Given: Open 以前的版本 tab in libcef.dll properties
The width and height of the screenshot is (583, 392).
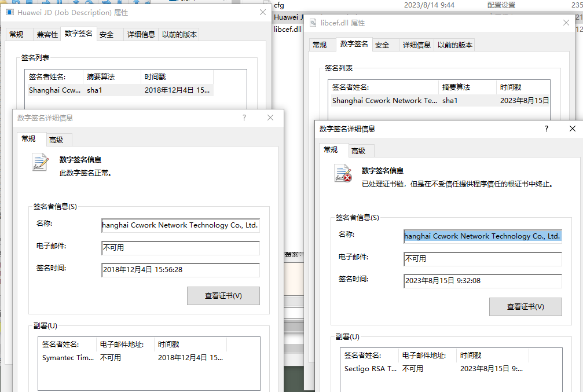Looking at the screenshot, I should [x=454, y=45].
